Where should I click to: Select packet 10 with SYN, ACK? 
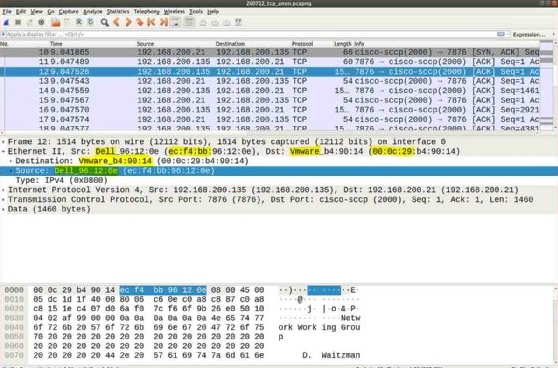(270, 52)
